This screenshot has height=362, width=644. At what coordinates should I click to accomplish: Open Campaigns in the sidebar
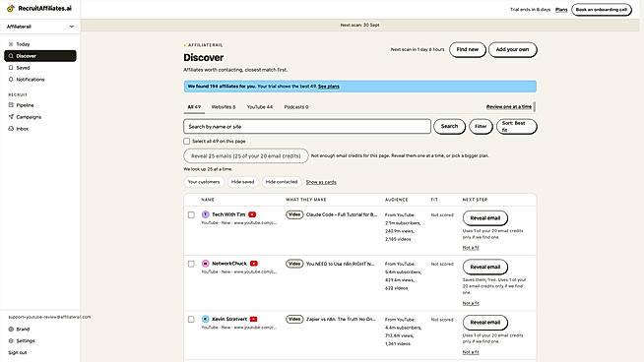click(x=40, y=117)
